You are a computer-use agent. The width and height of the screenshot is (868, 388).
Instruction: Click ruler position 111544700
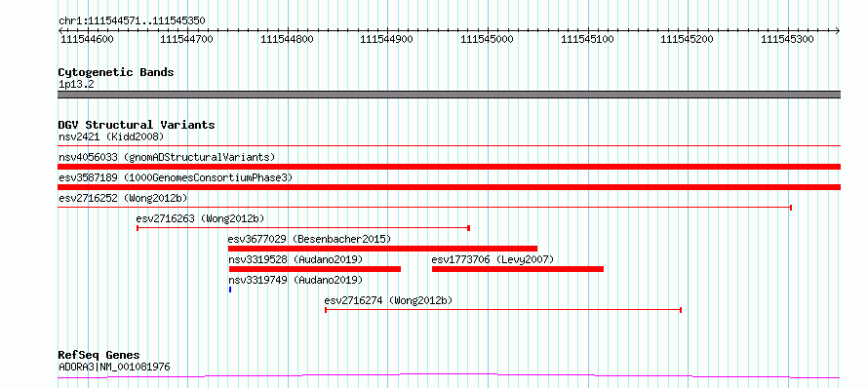pyautogui.click(x=186, y=39)
